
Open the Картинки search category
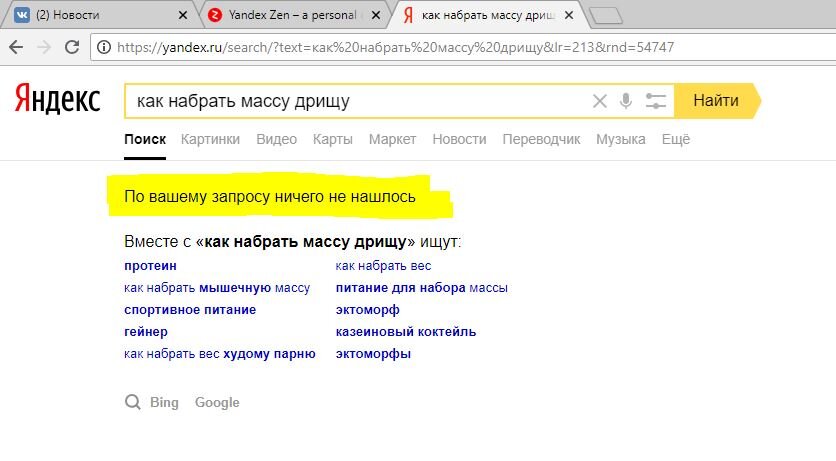[210, 140]
